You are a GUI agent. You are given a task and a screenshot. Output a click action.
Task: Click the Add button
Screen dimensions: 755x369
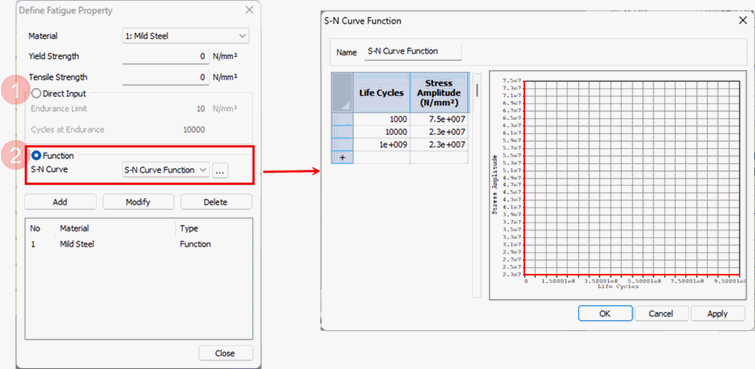(x=60, y=202)
